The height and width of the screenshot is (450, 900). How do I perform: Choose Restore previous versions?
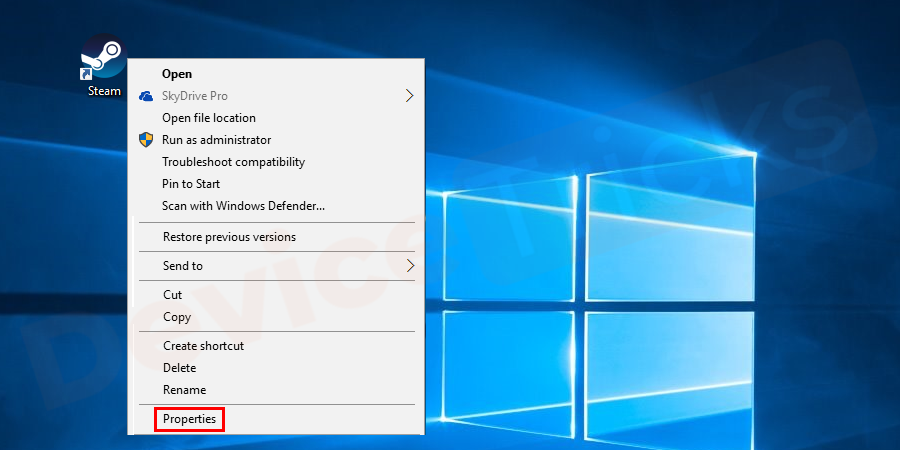tap(229, 237)
